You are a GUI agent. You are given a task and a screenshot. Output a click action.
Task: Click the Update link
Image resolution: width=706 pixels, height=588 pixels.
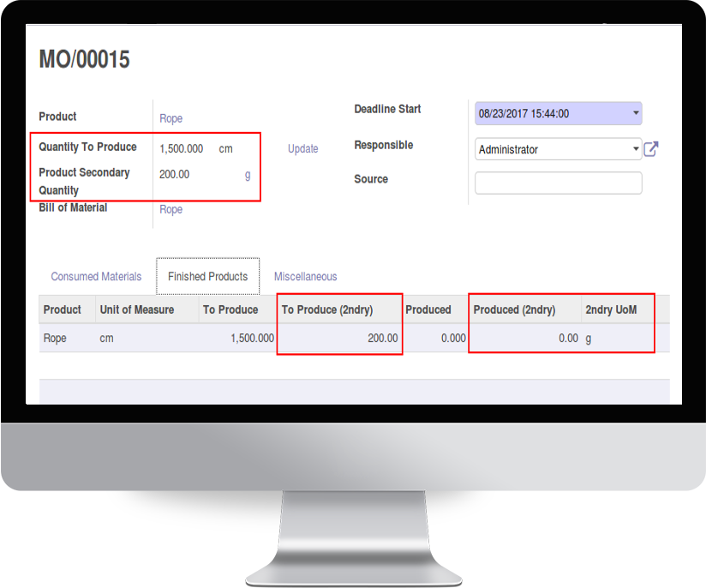pyautogui.click(x=302, y=148)
